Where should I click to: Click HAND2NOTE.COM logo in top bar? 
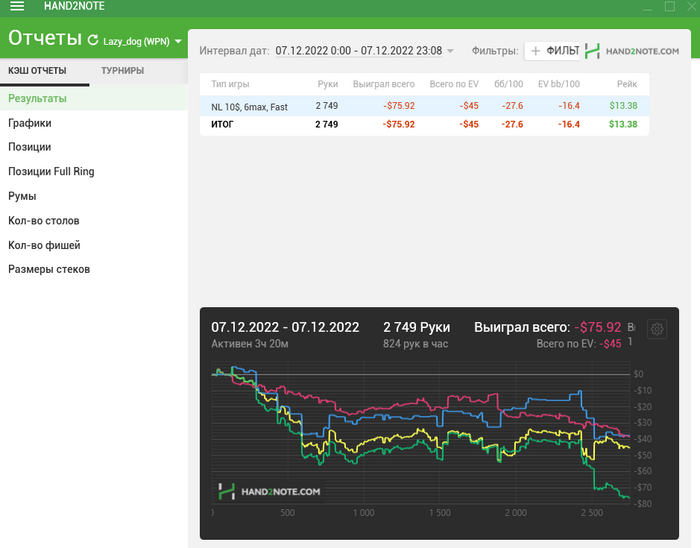(632, 51)
